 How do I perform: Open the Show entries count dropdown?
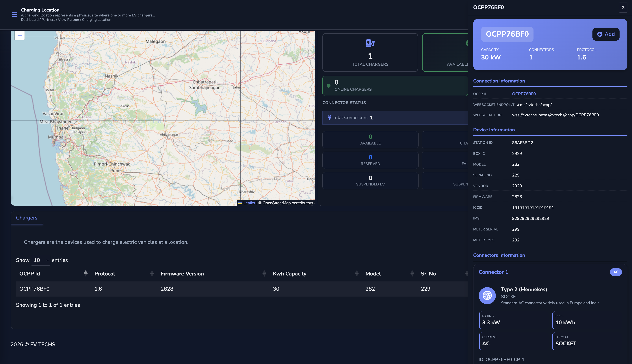(x=40, y=260)
